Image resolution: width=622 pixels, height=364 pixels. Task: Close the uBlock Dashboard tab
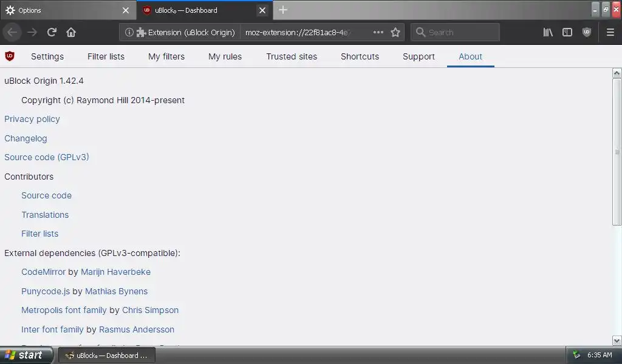262,10
